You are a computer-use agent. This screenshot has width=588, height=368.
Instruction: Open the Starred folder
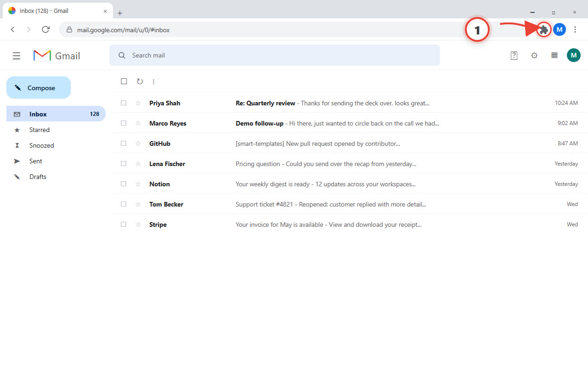56,130
